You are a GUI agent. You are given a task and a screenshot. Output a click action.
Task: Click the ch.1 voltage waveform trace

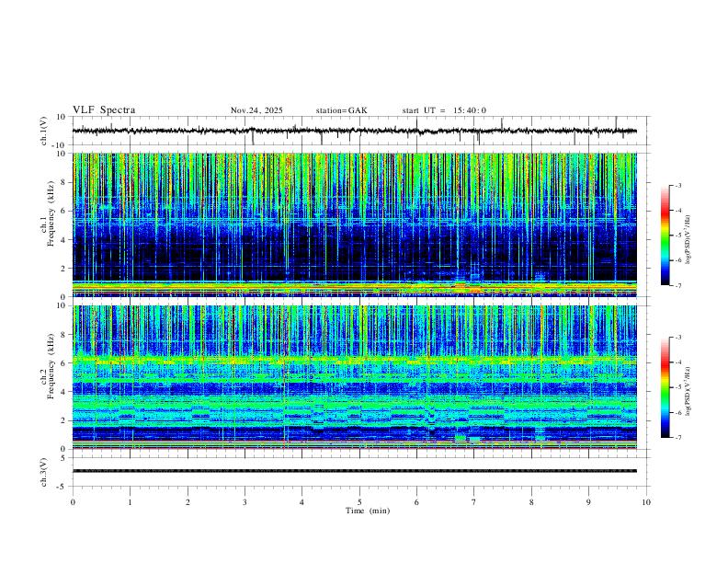(x=354, y=131)
